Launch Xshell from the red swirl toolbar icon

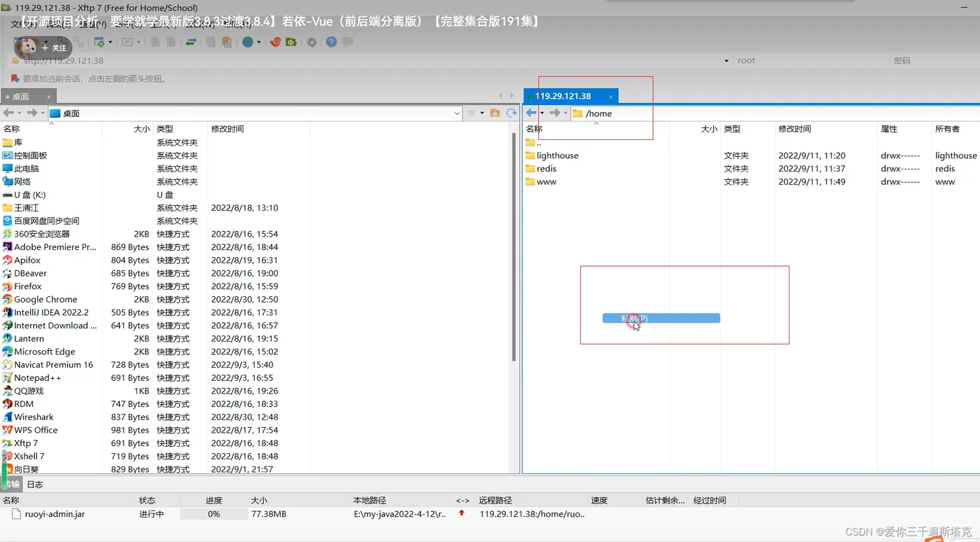click(x=275, y=42)
